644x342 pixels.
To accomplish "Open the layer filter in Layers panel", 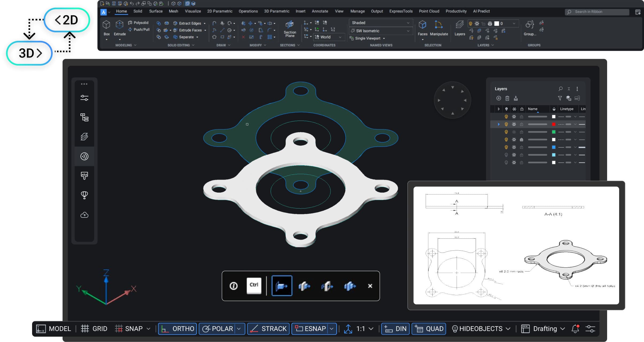I will [560, 98].
